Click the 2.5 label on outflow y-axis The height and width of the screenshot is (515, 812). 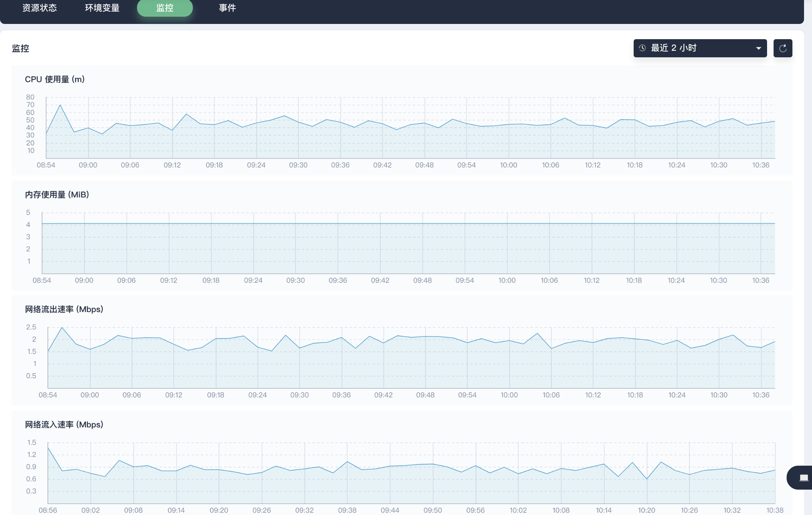(31, 327)
